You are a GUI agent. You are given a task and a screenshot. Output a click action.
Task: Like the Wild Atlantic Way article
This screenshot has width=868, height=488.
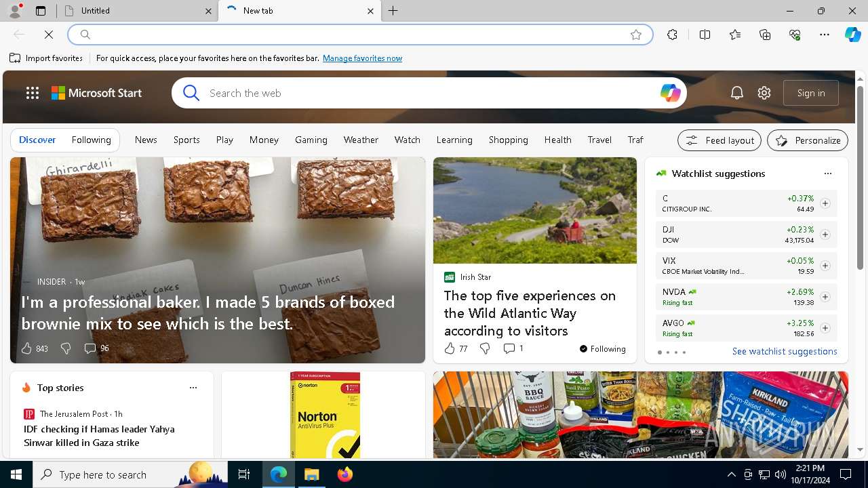[x=450, y=348]
